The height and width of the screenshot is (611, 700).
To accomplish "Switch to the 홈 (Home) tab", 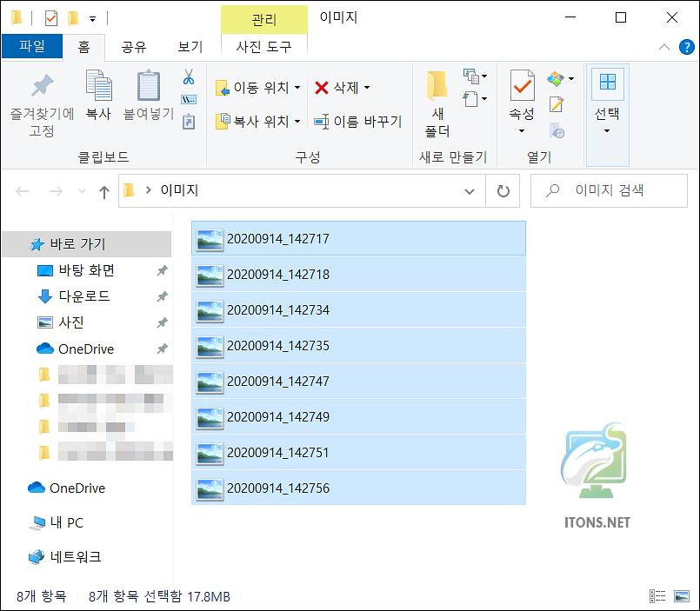I will tap(84, 47).
